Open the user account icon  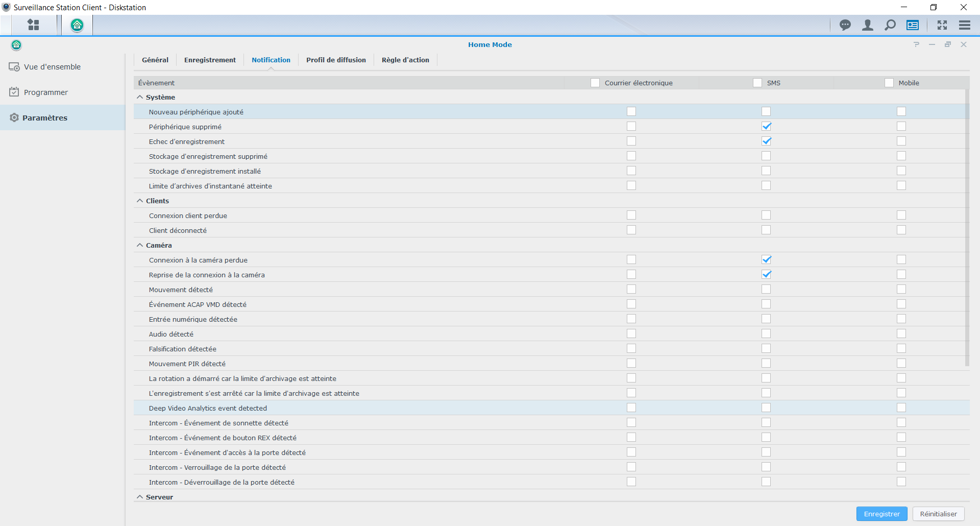868,25
